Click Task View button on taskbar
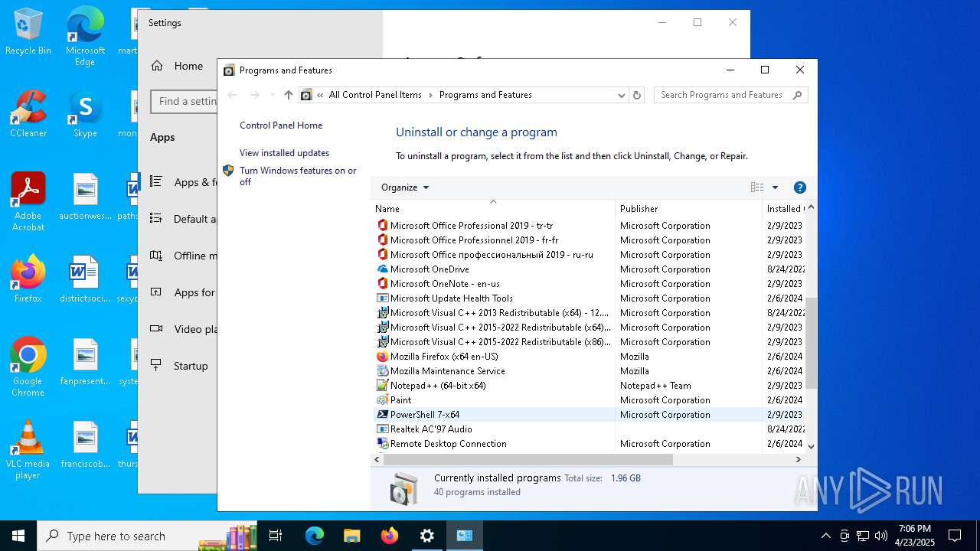Viewport: 980px width, 551px height. point(276,536)
